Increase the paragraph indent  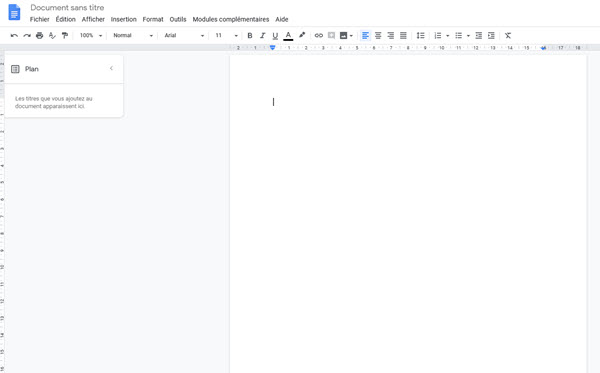click(x=491, y=36)
